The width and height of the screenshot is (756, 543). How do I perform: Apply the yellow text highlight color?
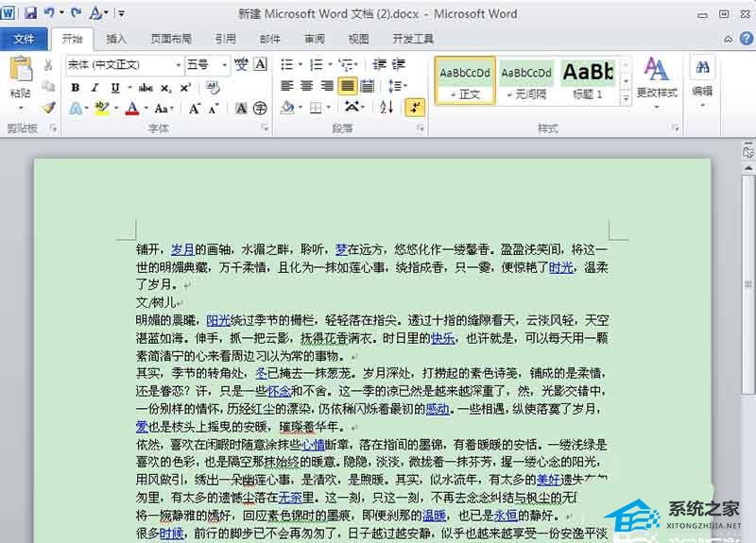coord(102,109)
